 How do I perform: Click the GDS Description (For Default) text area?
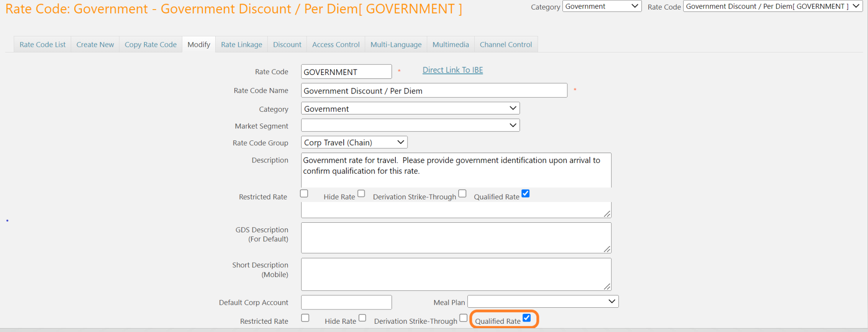click(456, 238)
